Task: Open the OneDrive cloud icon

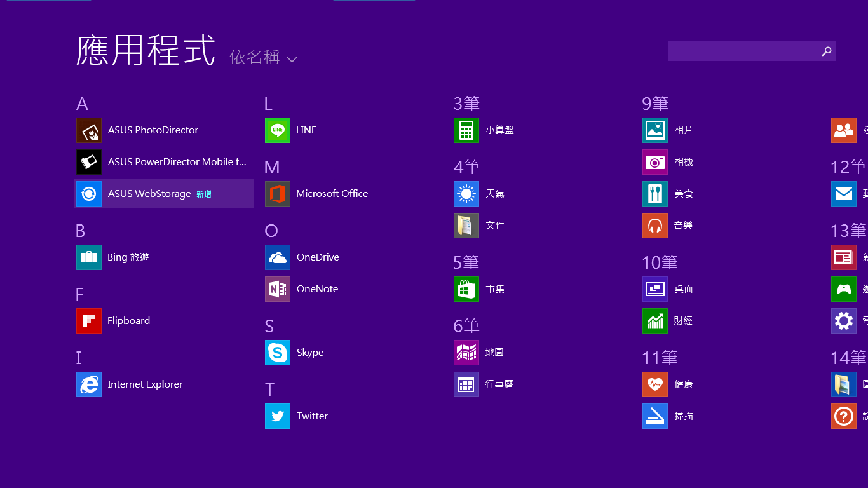Action: click(x=278, y=257)
